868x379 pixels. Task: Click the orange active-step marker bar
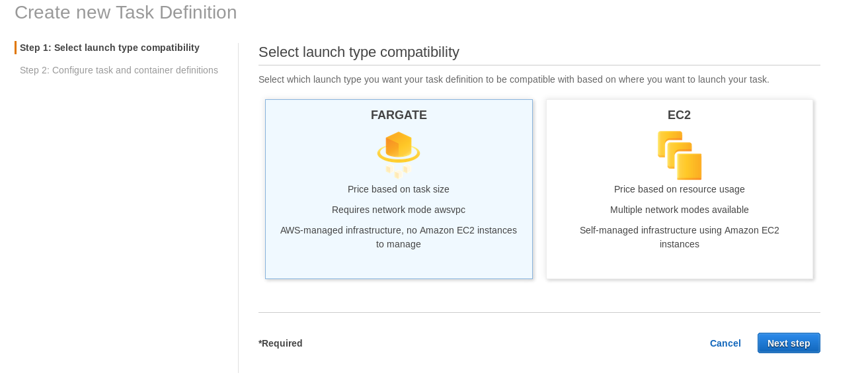[15, 48]
